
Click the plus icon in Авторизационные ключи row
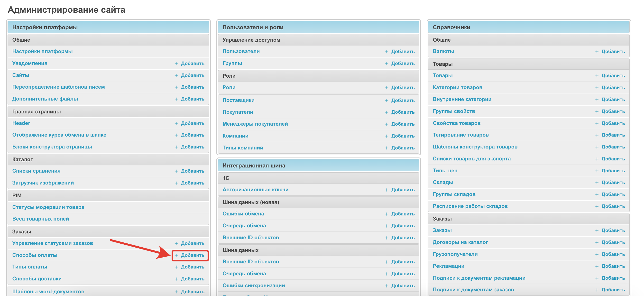pos(386,190)
